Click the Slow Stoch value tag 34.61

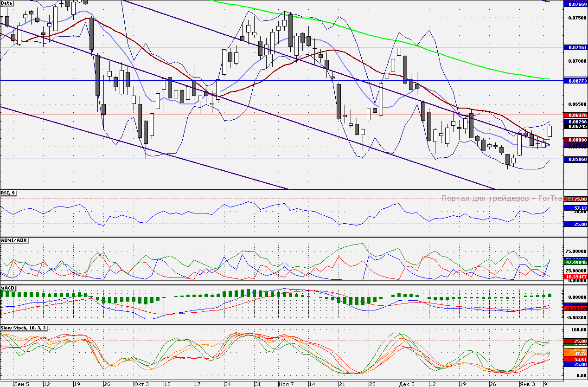[x=575, y=359]
